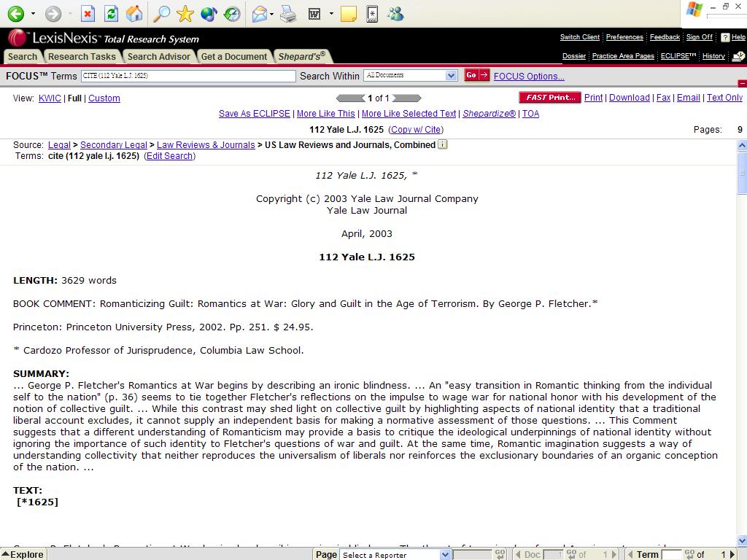Image resolution: width=747 pixels, height=560 pixels.
Task: Click the Shepardize link
Action: point(489,113)
